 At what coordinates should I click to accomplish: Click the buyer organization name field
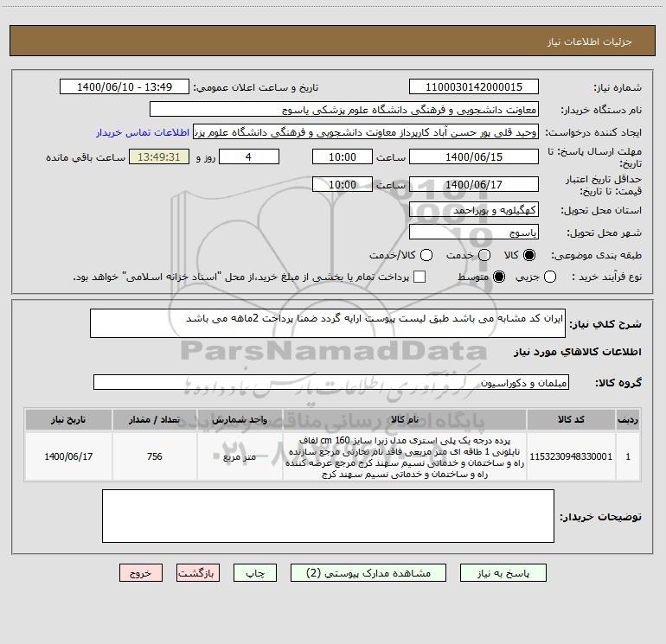(344, 110)
